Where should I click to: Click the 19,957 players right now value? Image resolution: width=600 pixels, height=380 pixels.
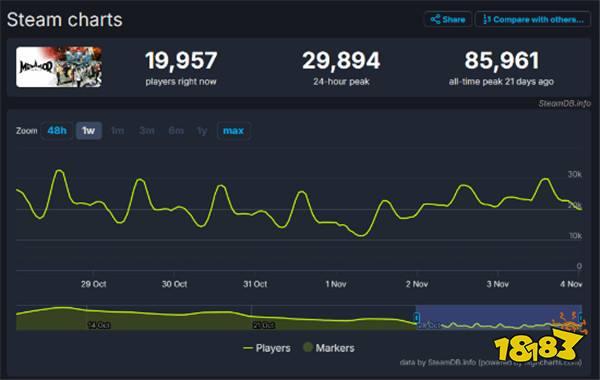[181, 60]
